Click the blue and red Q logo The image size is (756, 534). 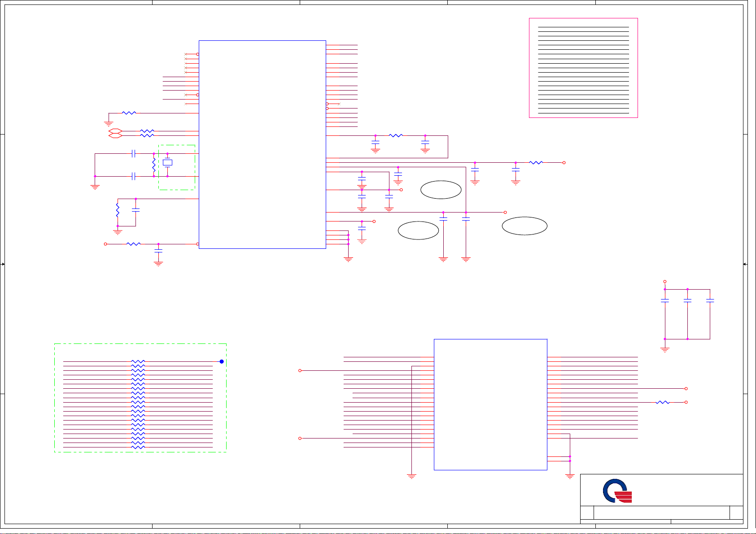tap(617, 491)
